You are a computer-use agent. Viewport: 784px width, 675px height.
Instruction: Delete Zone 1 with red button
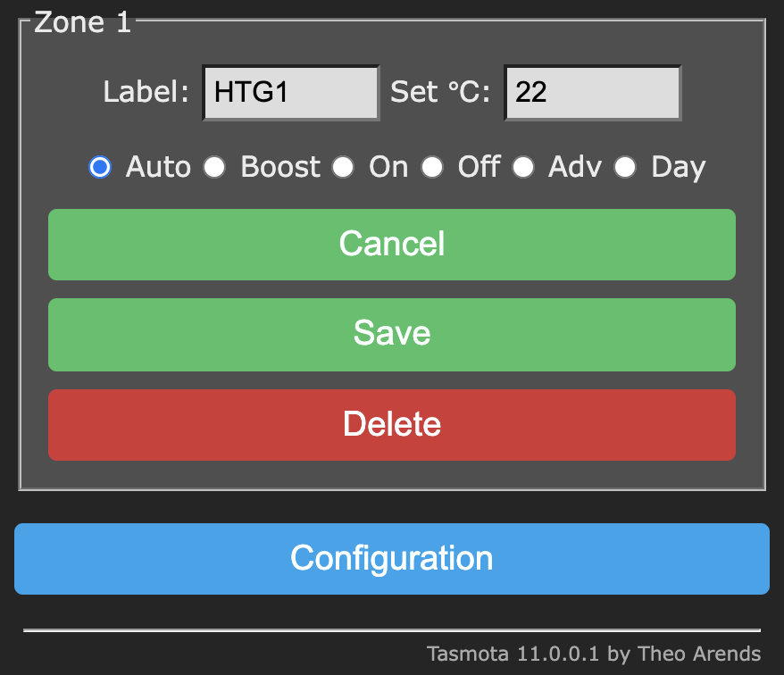391,425
